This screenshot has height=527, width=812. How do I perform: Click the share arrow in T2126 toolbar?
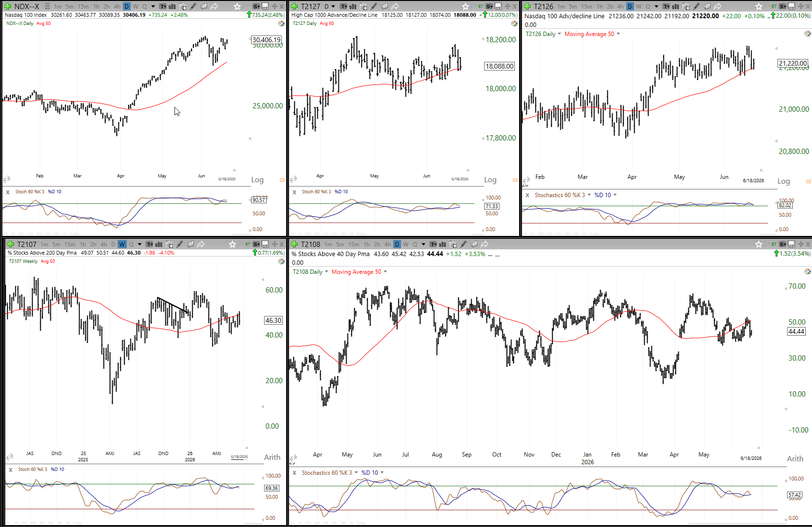[x=718, y=6]
